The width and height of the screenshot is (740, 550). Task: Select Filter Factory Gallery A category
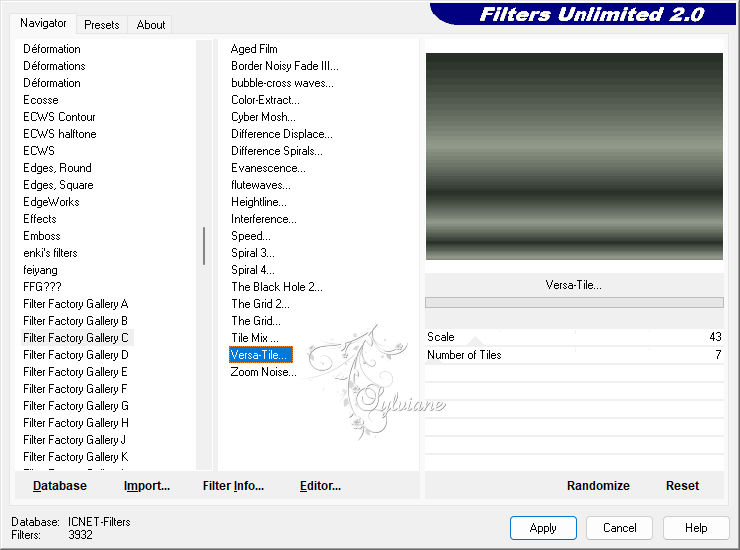[76, 304]
